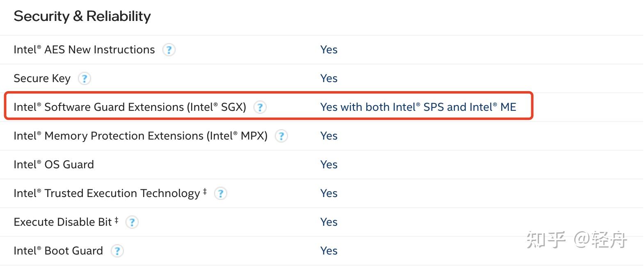644x266 pixels.
Task: Click the Intel Trusted Execution Technology help icon
Action: (x=221, y=193)
